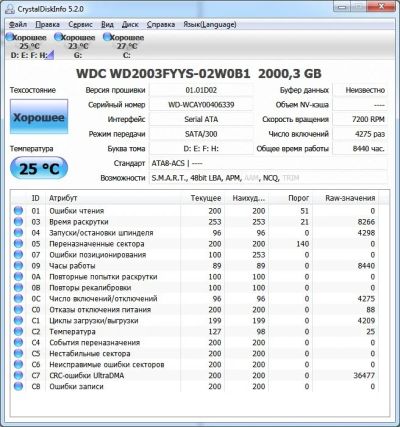Click status icon of row C7 CRC-ошибки UltraDMA

point(18,376)
